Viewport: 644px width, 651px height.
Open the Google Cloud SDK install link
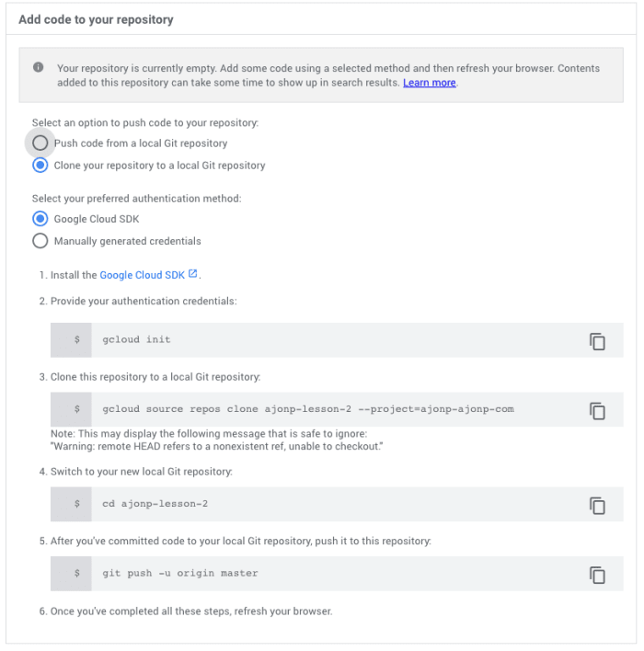tap(142, 275)
